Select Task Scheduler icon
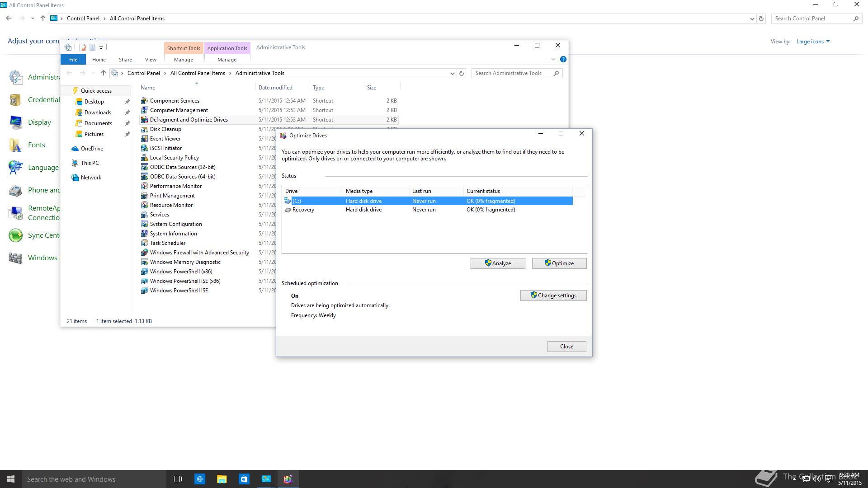The image size is (868, 488). click(x=144, y=243)
